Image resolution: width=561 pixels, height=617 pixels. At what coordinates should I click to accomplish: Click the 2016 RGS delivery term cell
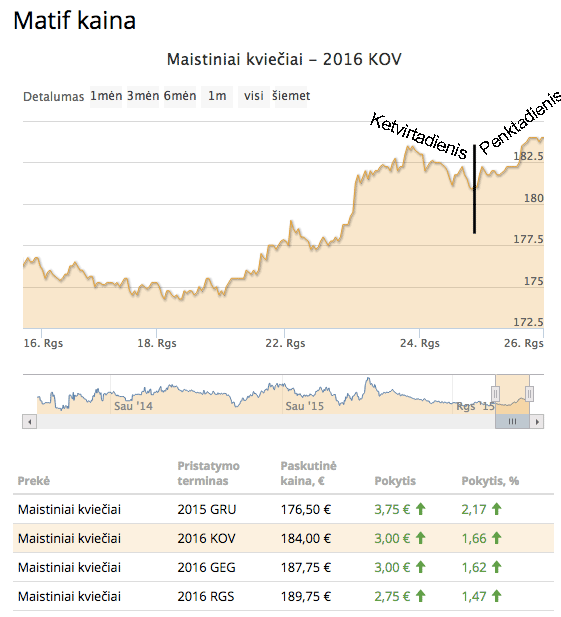(206, 597)
